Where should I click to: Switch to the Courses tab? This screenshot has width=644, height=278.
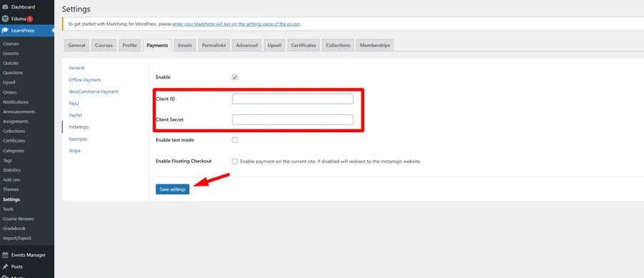click(x=104, y=45)
